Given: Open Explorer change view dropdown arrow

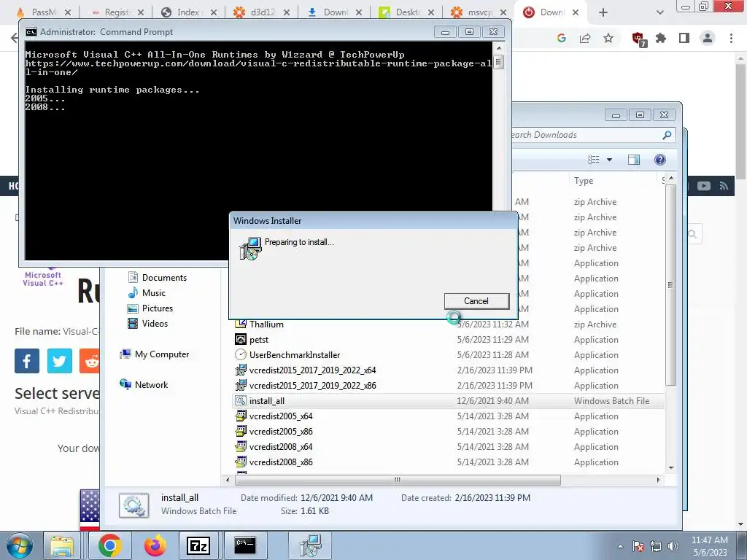Looking at the screenshot, I should (x=609, y=160).
